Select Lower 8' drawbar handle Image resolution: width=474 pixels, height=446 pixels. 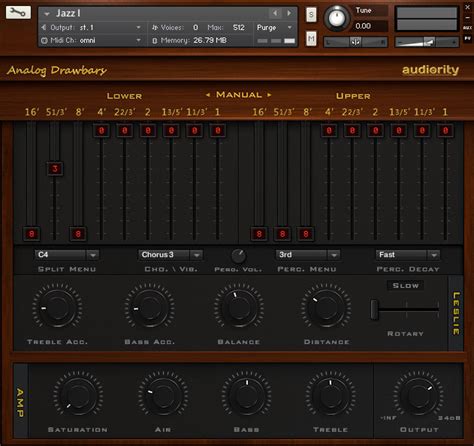point(78,234)
